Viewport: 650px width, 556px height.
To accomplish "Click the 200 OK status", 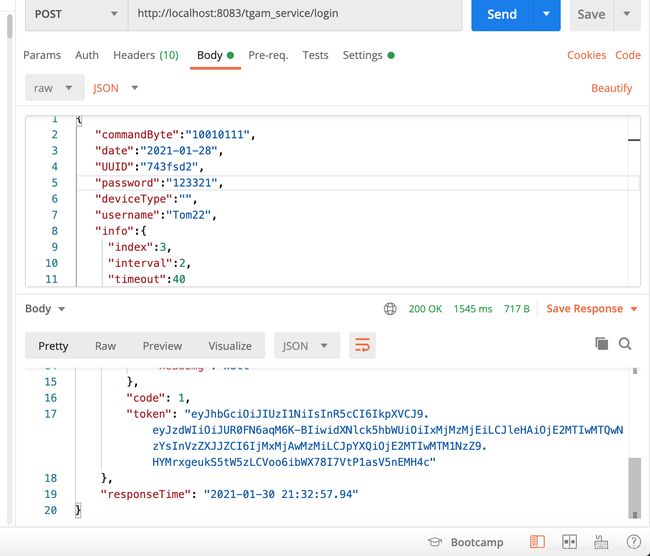I will (425, 309).
